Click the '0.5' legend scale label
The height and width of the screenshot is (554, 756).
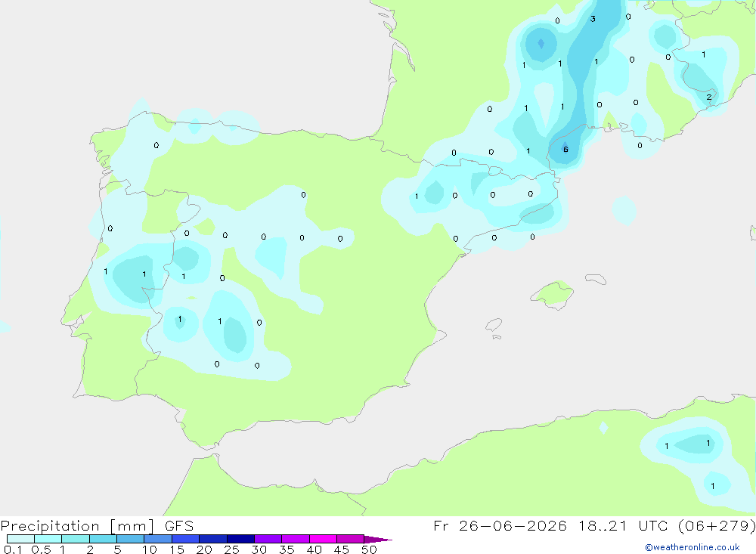pyautogui.click(x=41, y=549)
